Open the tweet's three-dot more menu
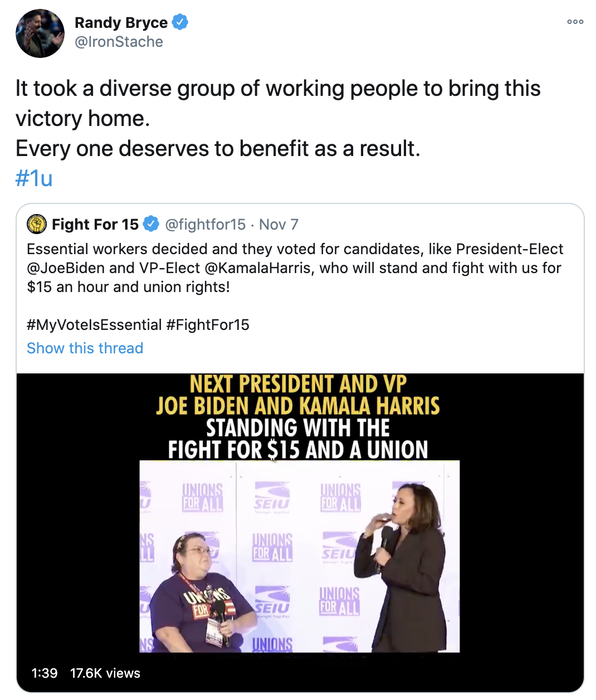The image size is (596, 700). pos(575,22)
